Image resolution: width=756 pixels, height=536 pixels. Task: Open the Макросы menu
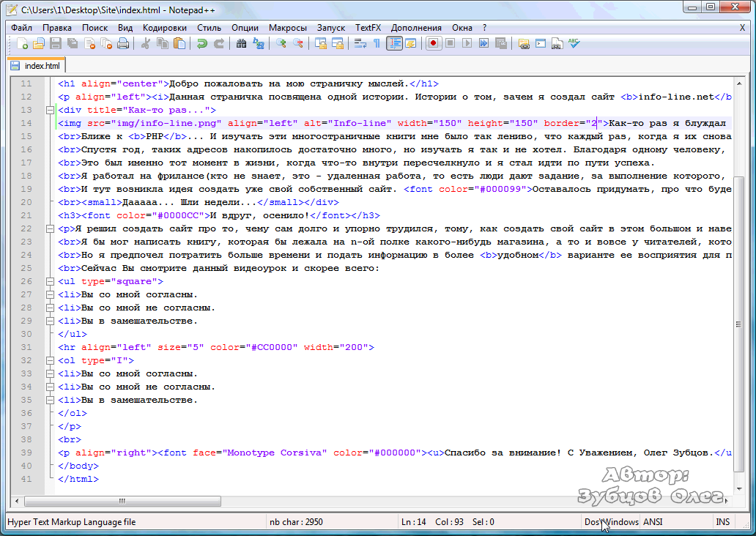(x=287, y=27)
